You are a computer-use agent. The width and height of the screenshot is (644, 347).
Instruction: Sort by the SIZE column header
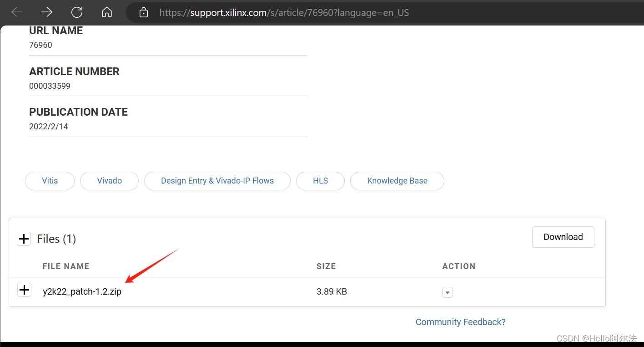click(x=326, y=266)
